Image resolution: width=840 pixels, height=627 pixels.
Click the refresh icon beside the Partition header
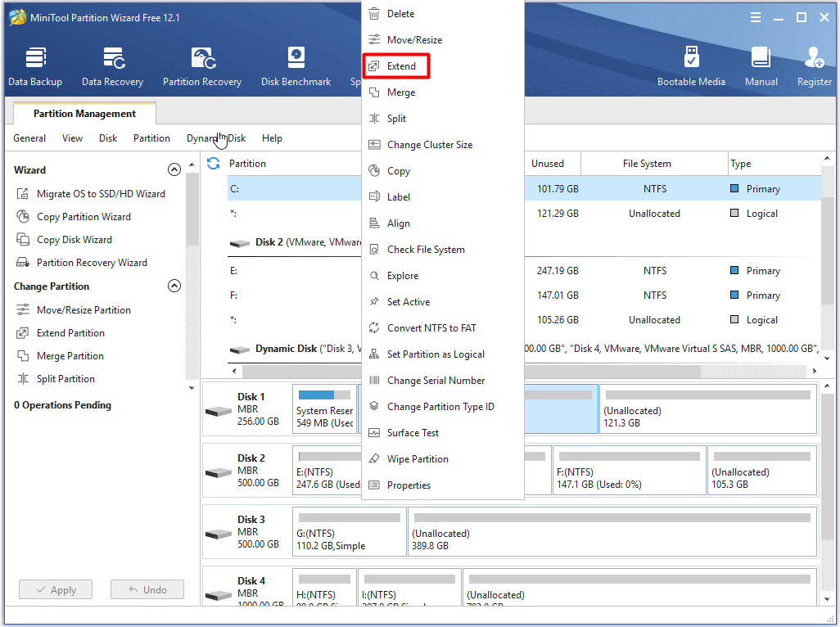tap(213, 164)
